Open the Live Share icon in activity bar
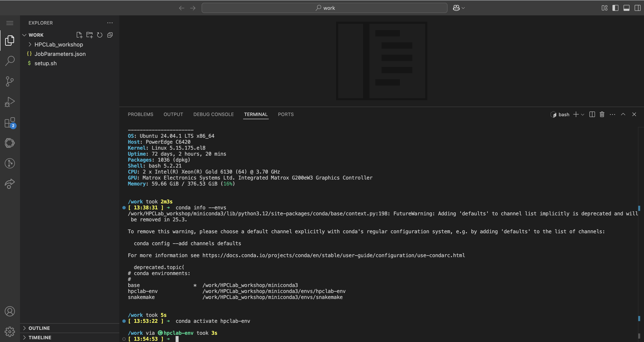 10,184
